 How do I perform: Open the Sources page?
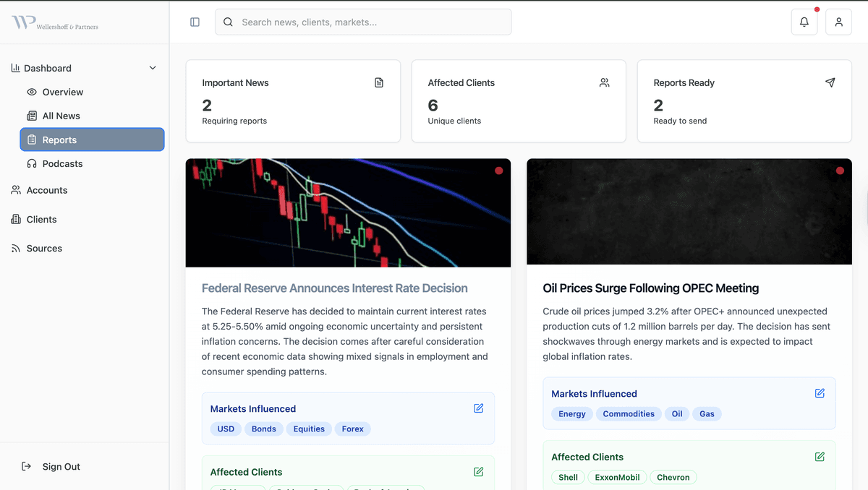(x=44, y=248)
